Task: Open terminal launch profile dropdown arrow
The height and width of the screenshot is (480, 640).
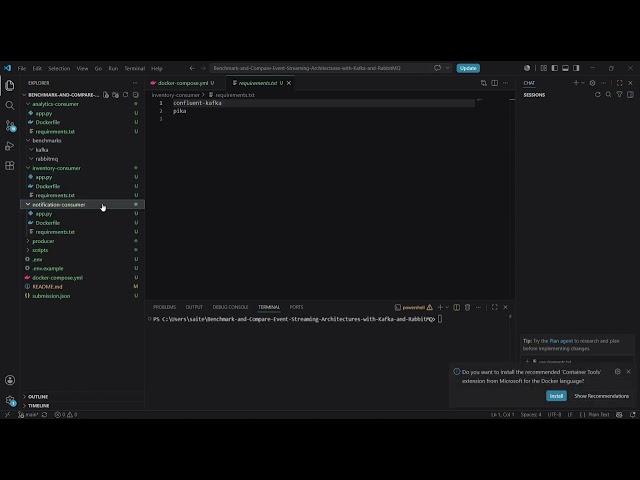Action: (x=447, y=307)
